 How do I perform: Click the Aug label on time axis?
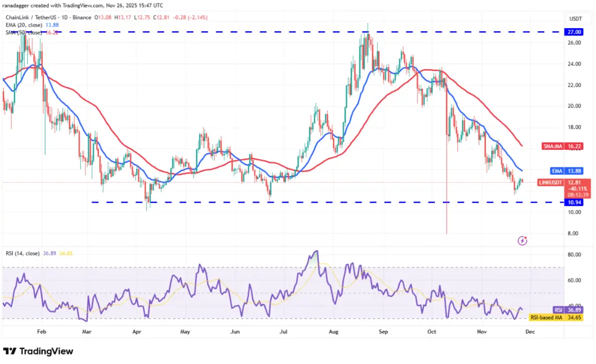pyautogui.click(x=333, y=332)
